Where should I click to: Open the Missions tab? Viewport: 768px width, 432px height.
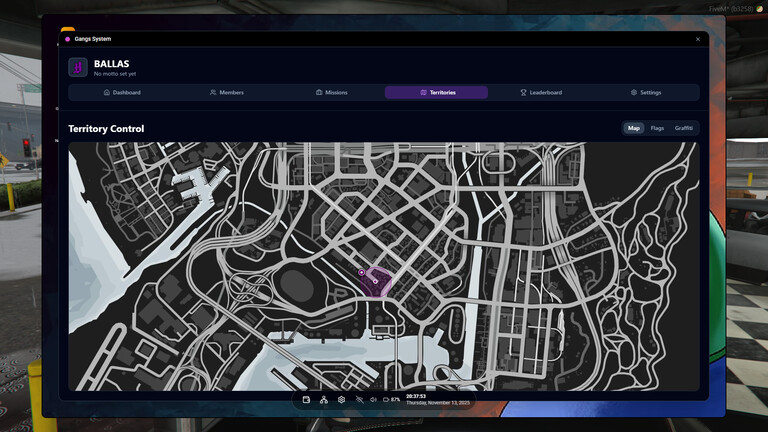pyautogui.click(x=332, y=93)
